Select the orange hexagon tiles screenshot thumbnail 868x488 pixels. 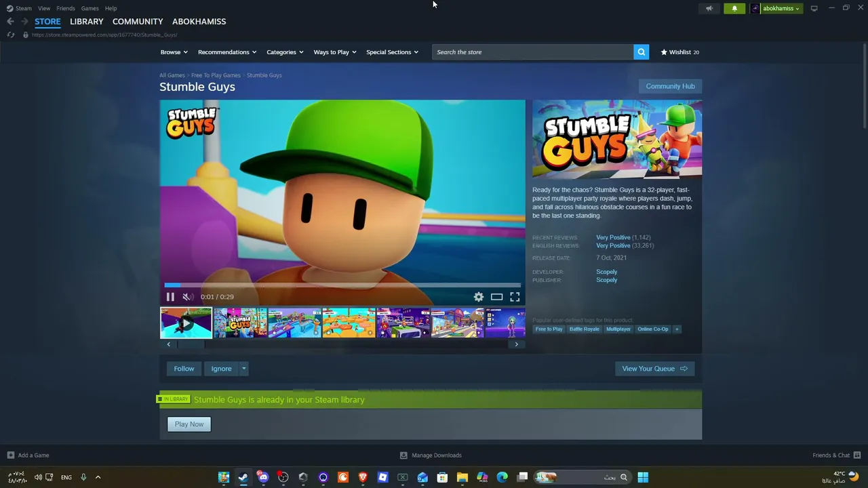(x=349, y=323)
